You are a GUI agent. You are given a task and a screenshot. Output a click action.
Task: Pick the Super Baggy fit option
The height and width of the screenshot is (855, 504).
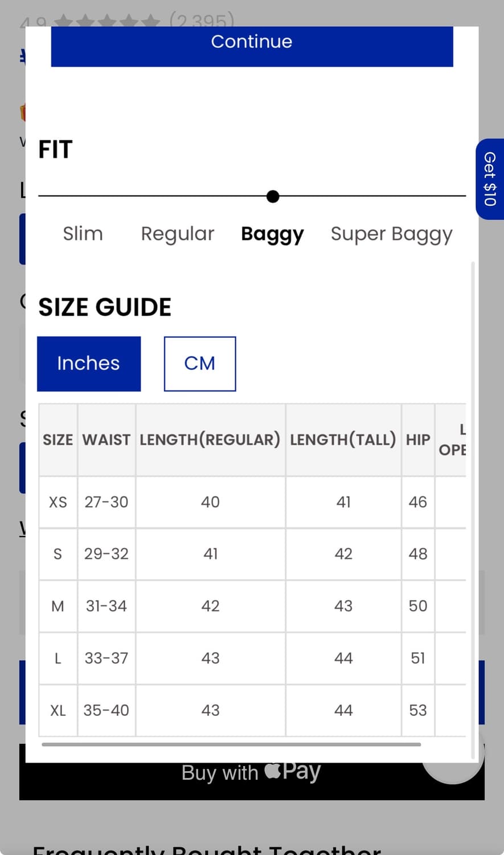pos(391,234)
